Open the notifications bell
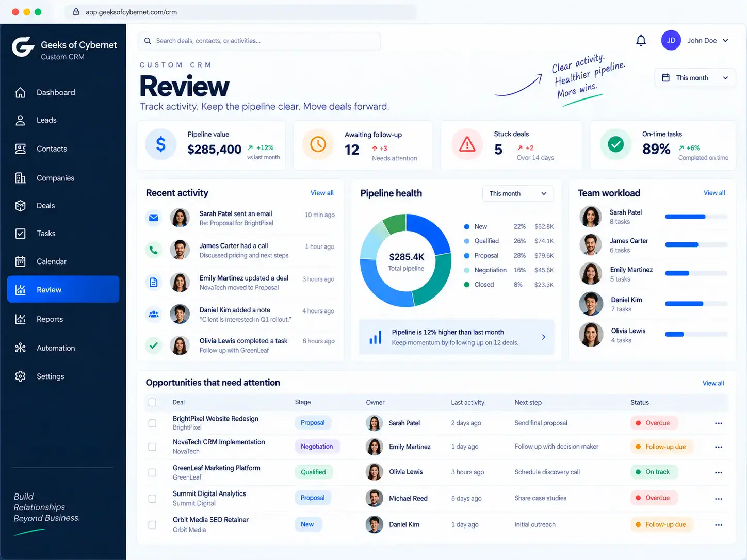The width and height of the screenshot is (747, 560). pos(641,40)
